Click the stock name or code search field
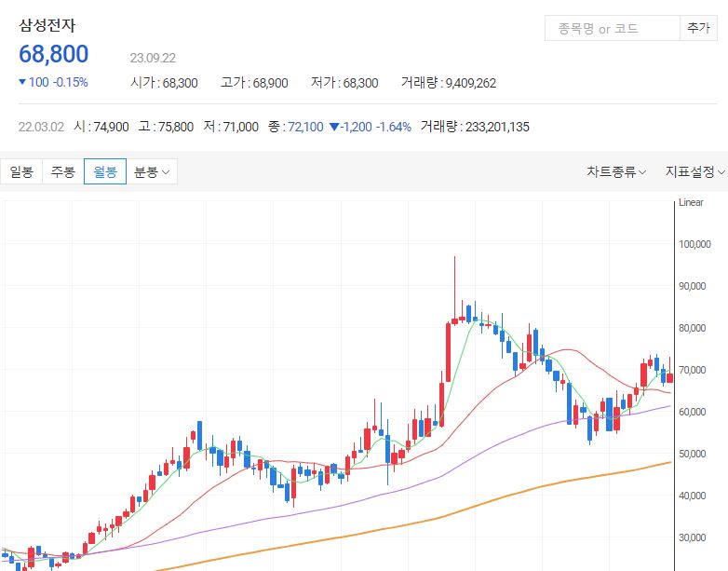728x571 pixels. pos(612,28)
